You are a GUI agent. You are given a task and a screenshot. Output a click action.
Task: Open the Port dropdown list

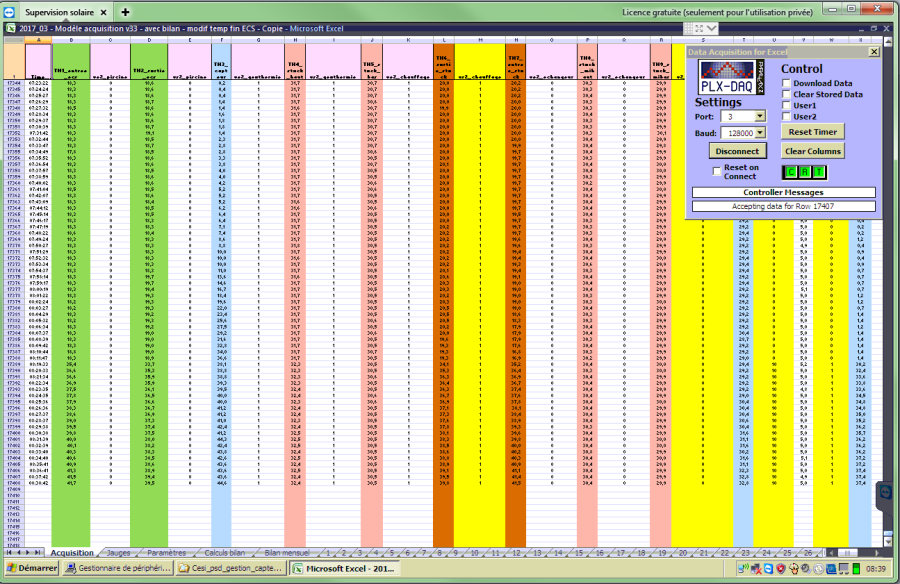pyautogui.click(x=759, y=117)
